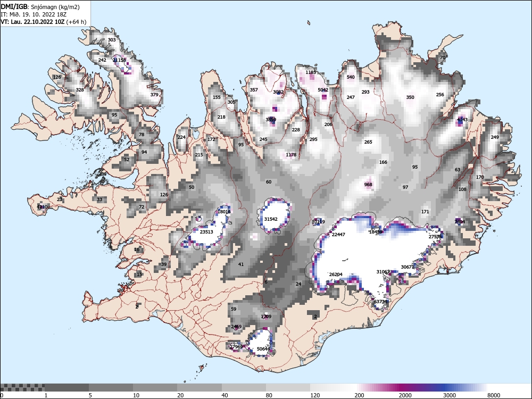
Task: Click the snow value '26204'
Action: [x=336, y=274]
